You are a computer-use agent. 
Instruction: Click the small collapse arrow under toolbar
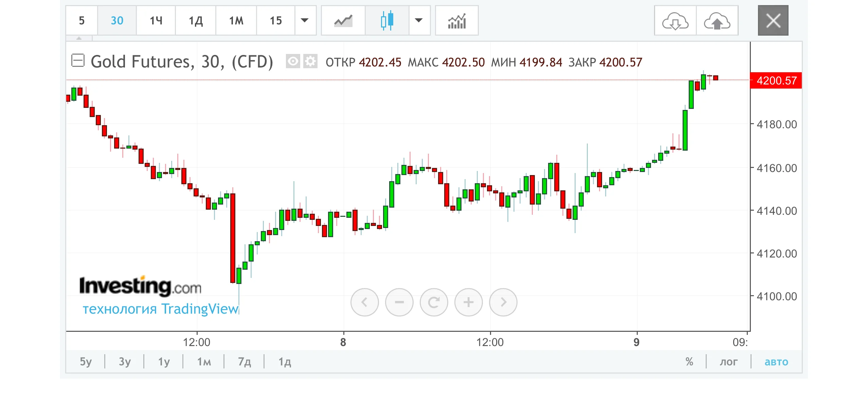click(79, 38)
